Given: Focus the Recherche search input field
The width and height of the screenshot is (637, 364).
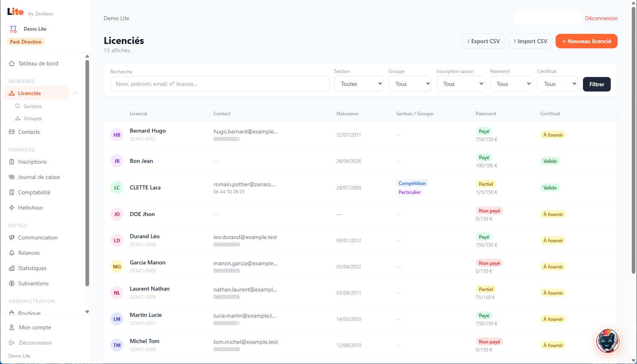Looking at the screenshot, I should click(220, 84).
